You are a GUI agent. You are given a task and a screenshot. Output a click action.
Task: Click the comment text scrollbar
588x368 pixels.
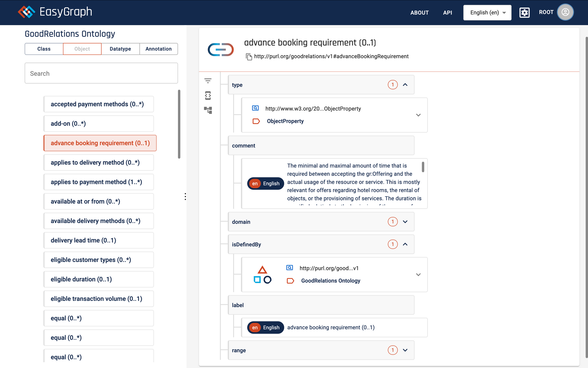pos(423,167)
